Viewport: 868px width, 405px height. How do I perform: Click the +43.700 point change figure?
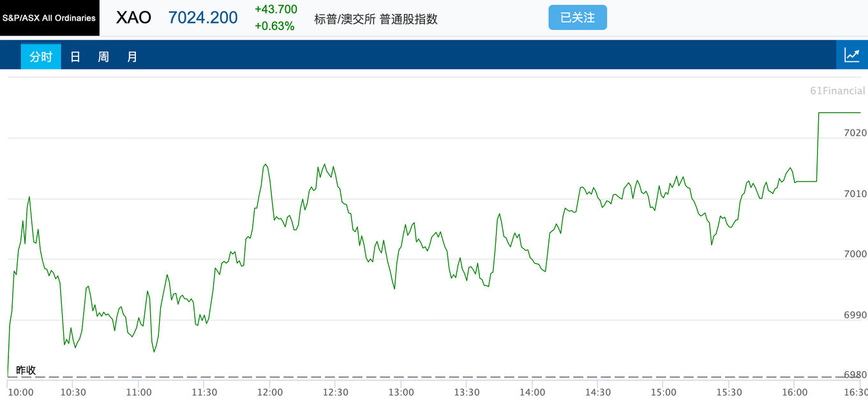pyautogui.click(x=276, y=10)
